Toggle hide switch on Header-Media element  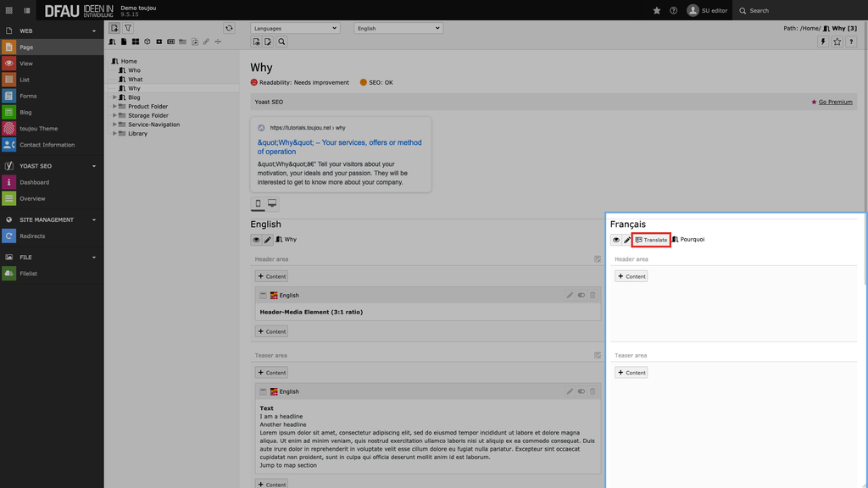pos(581,296)
